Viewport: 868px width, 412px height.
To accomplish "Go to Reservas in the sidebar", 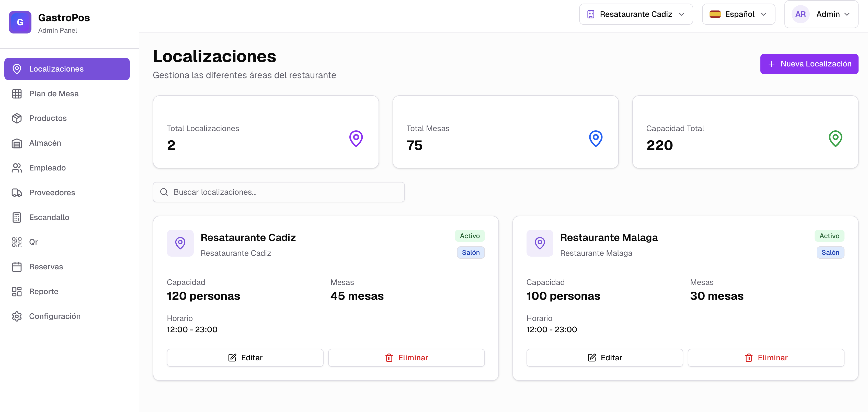I will 46,267.
